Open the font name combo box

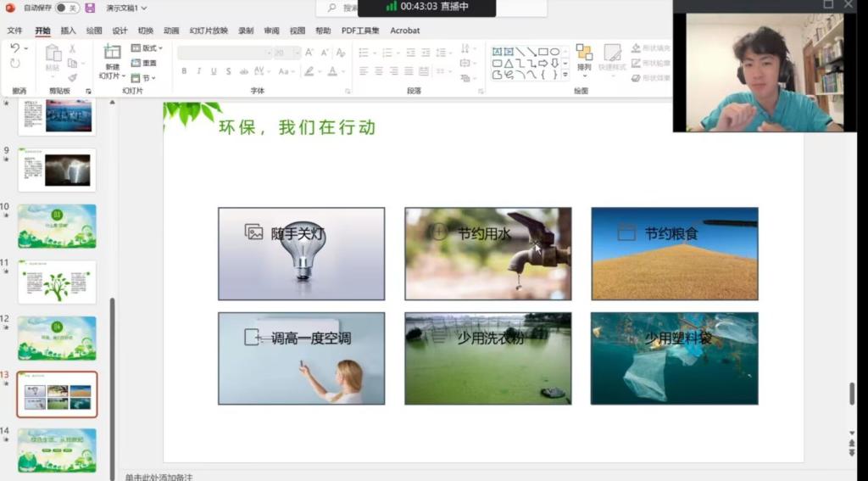pos(224,53)
